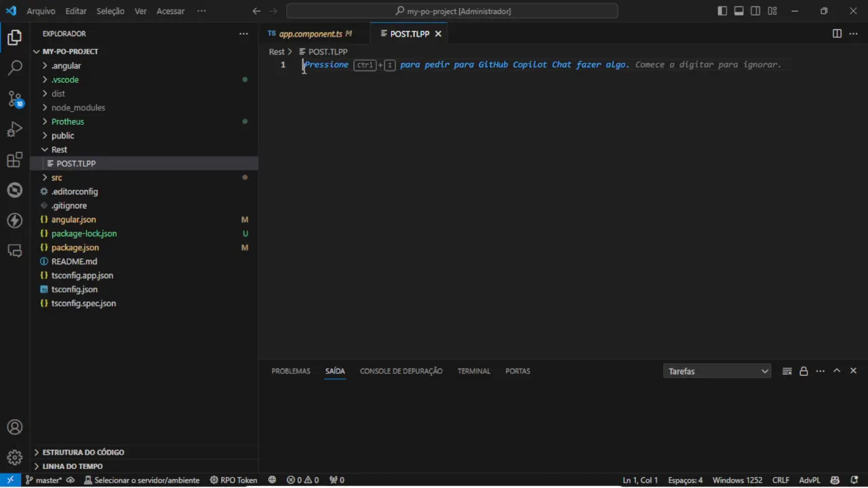The width and height of the screenshot is (868, 488).
Task: Open the Search view in activity bar
Action: click(x=15, y=68)
